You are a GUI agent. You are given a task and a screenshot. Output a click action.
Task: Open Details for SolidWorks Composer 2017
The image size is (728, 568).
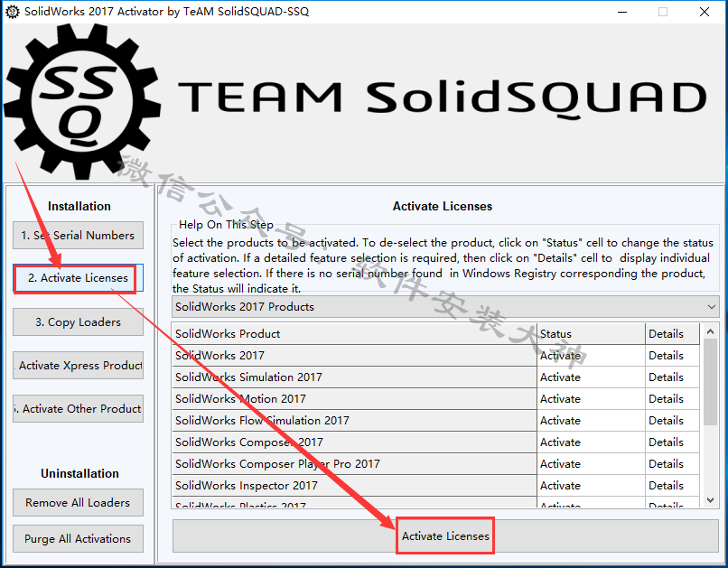coord(672,442)
